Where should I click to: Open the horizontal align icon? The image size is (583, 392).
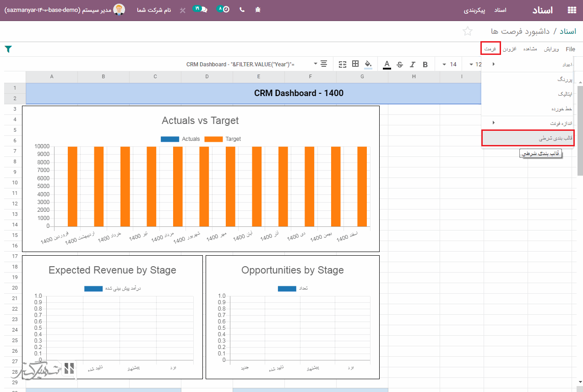click(324, 64)
